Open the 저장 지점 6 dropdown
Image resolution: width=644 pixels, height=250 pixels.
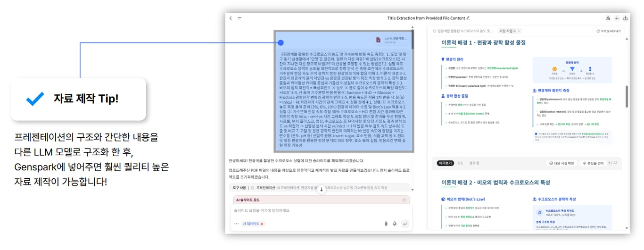click(510, 31)
